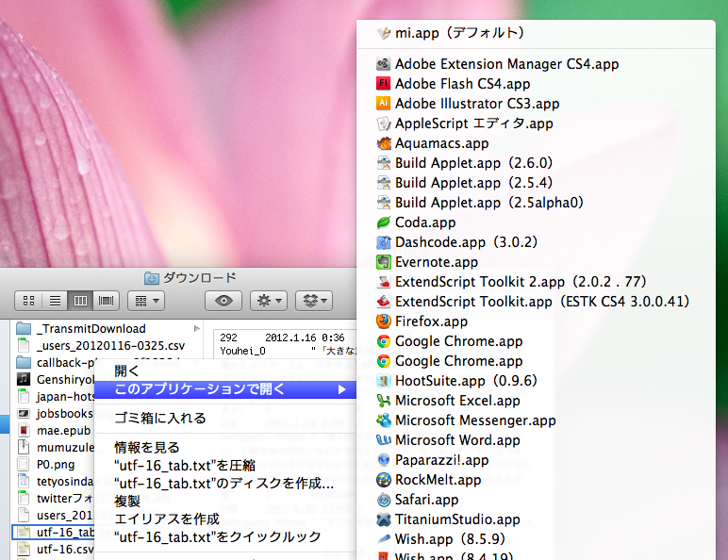Click the Quick Look eye button

click(x=223, y=301)
